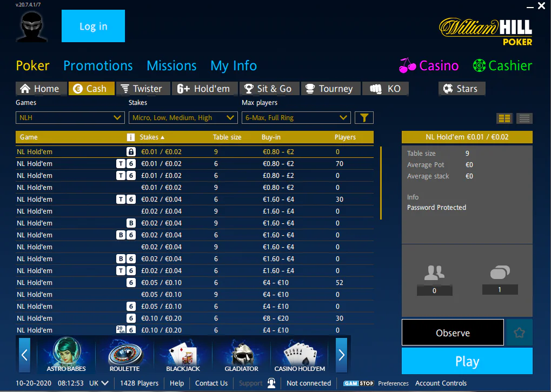Viewport: 551px width, 392px height.
Task: Switch to grid view layout icon
Action: [x=504, y=118]
